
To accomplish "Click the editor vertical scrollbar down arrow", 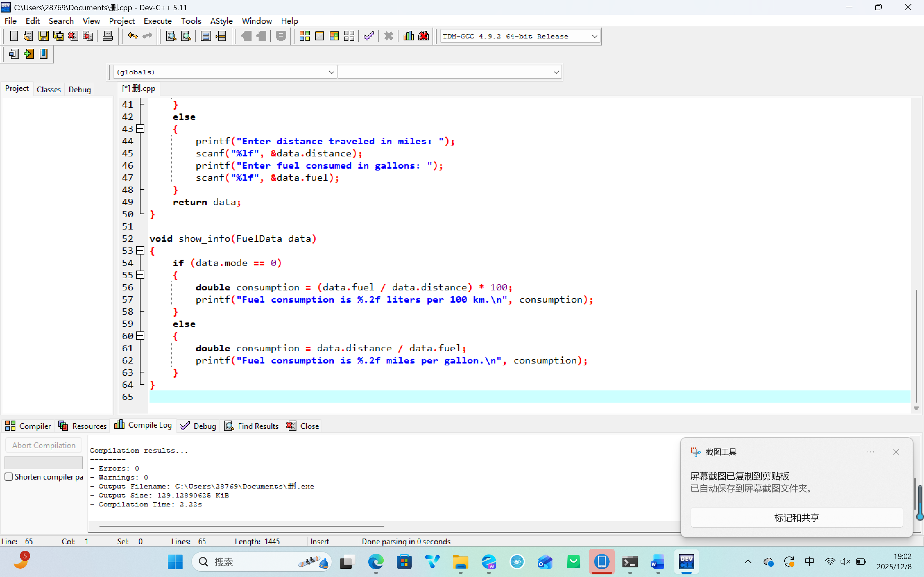I will tap(916, 408).
